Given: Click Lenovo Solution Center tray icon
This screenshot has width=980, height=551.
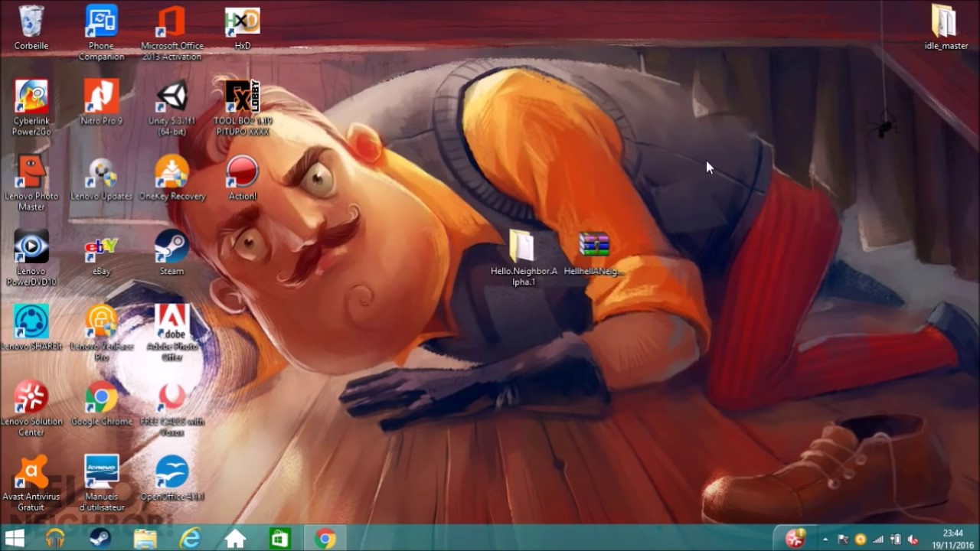Looking at the screenshot, I should (x=795, y=539).
